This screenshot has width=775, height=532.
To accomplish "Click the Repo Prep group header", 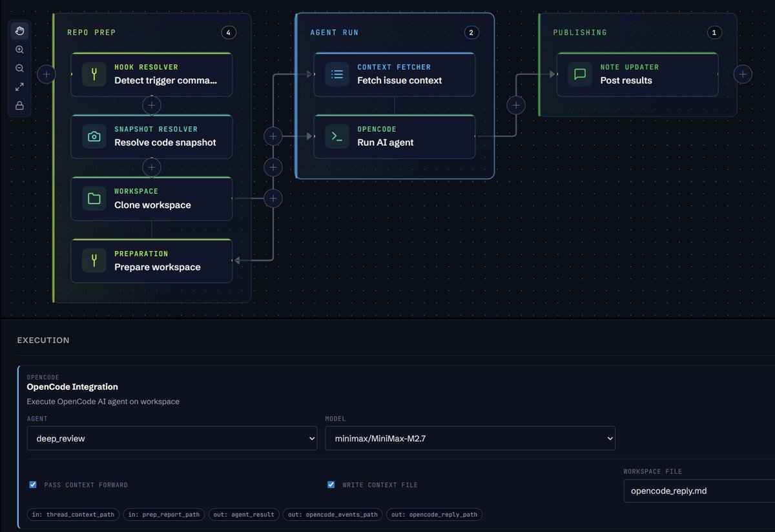I will (91, 32).
